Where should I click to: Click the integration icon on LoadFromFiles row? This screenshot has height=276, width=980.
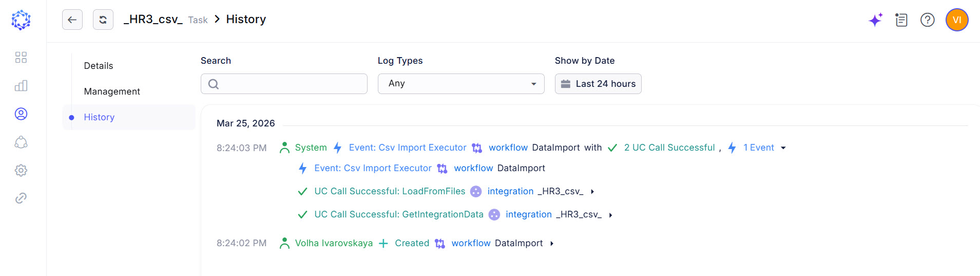pos(476,191)
